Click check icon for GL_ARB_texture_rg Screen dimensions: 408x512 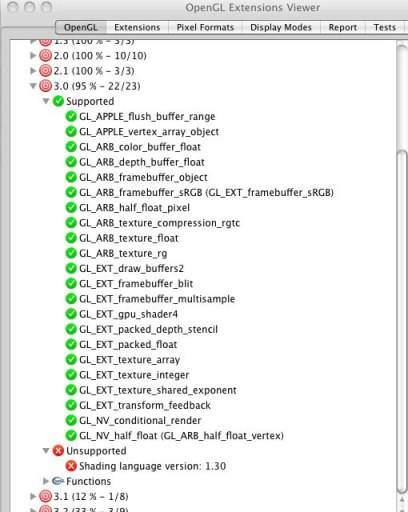coord(71,253)
